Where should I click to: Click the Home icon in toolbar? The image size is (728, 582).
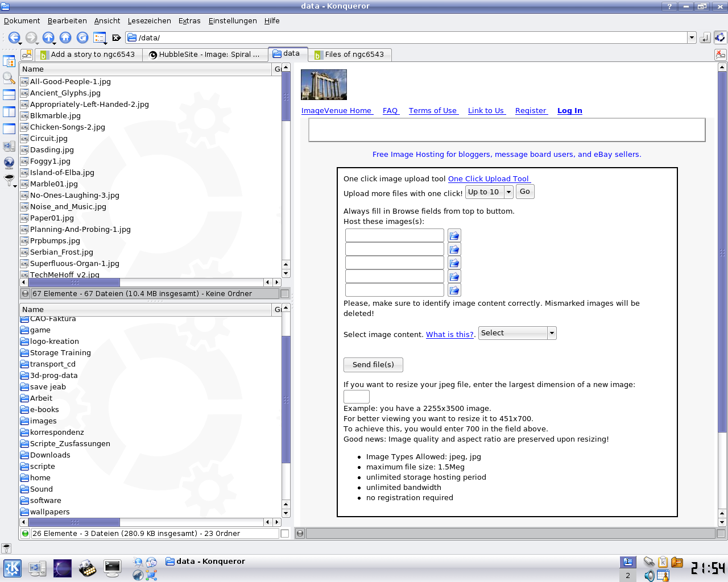(x=65, y=38)
